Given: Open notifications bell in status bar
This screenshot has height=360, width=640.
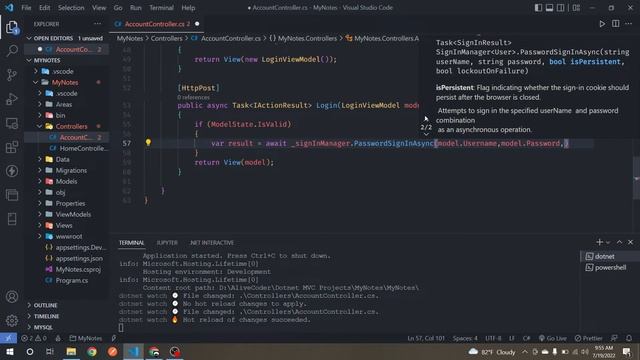Looking at the screenshot, I should [x=629, y=338].
